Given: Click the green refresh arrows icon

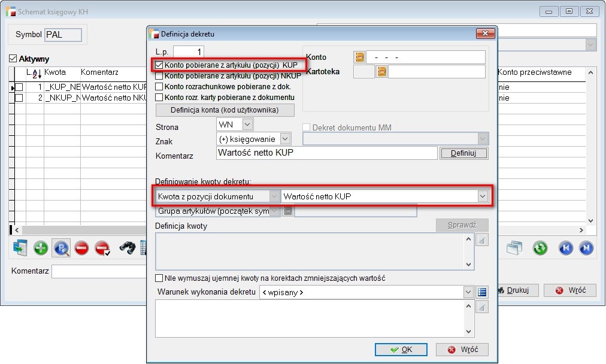Looking at the screenshot, I should [x=540, y=248].
